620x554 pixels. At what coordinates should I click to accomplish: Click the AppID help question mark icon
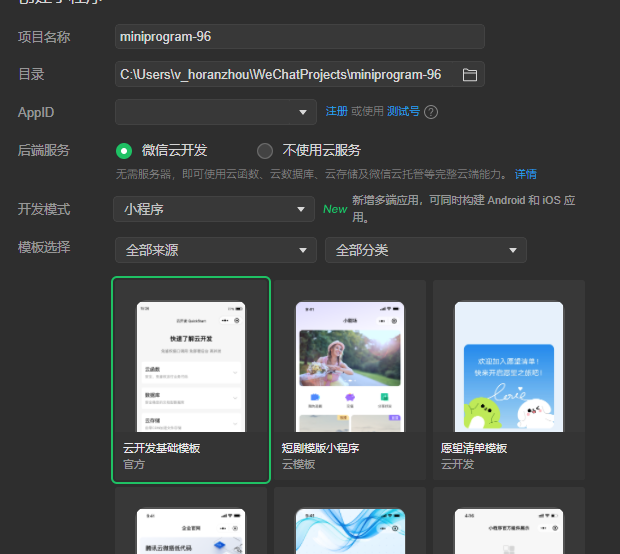click(431, 112)
